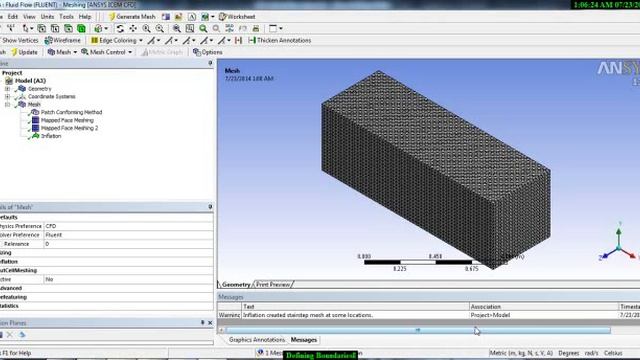Toggle Thicken Annotations
This screenshot has height=360, width=640.
280,40
